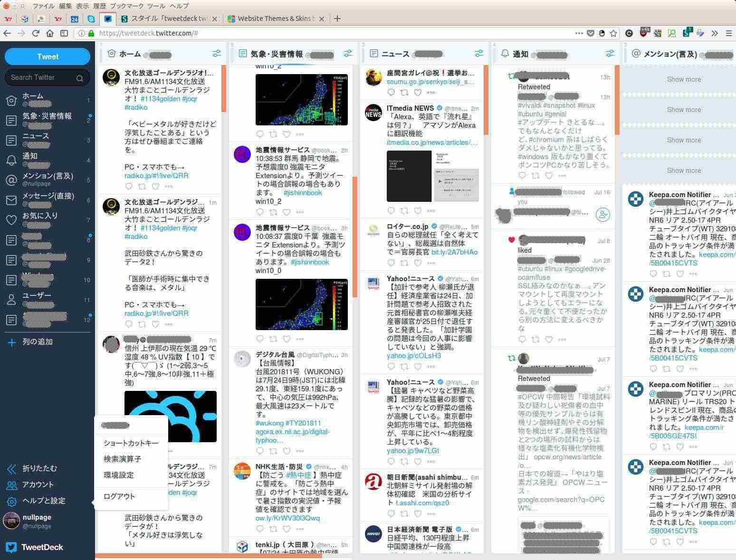Open ホーム column from sidebar
Screen dimensions: 736x560
click(48, 100)
